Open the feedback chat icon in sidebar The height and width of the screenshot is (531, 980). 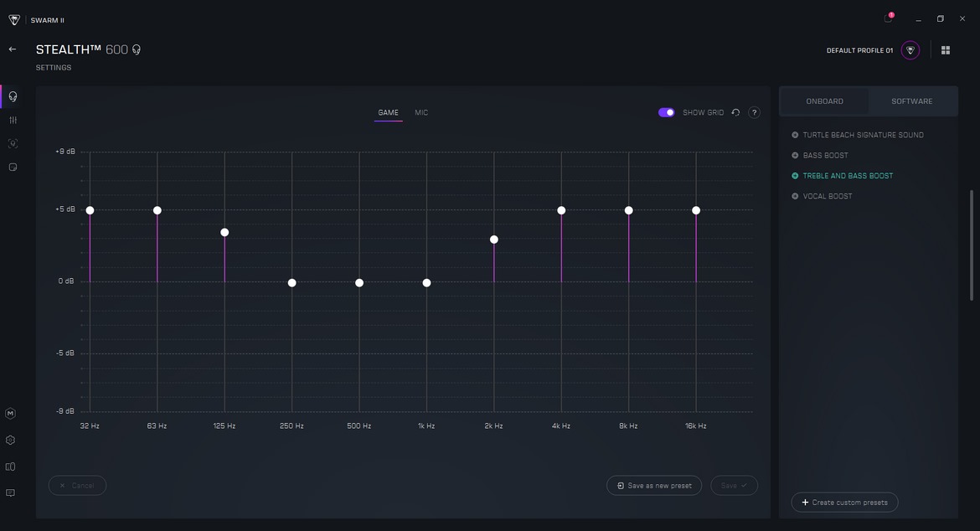click(11, 493)
